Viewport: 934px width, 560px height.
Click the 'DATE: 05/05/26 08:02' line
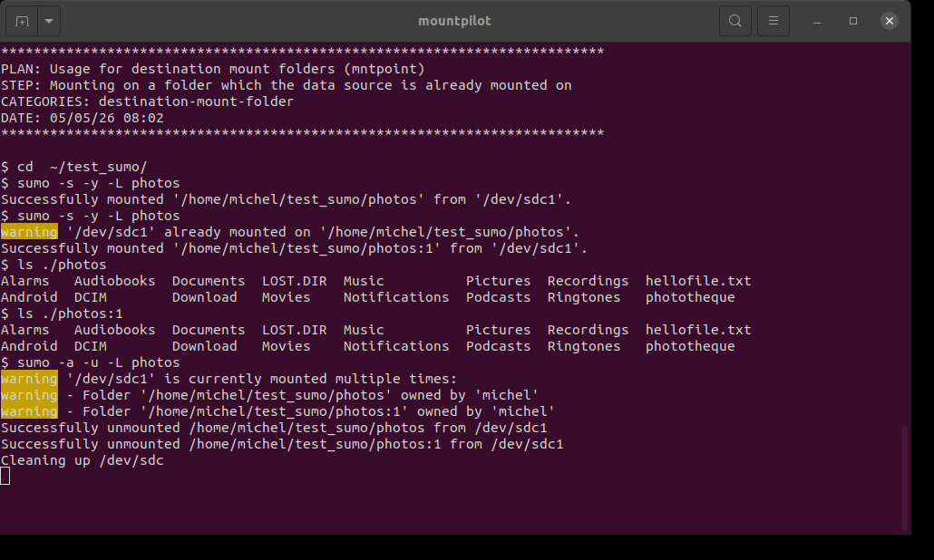pos(83,118)
